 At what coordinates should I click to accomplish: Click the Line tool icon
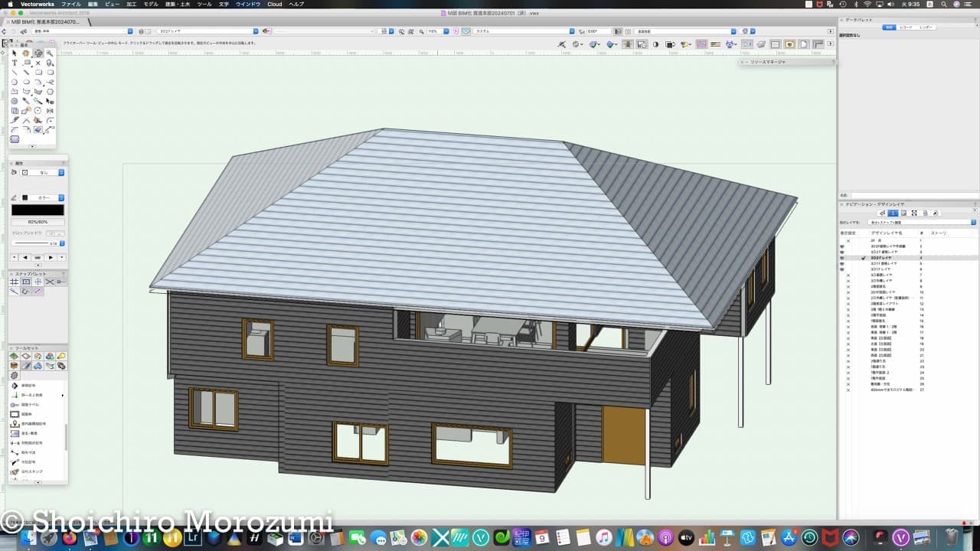coord(15,73)
